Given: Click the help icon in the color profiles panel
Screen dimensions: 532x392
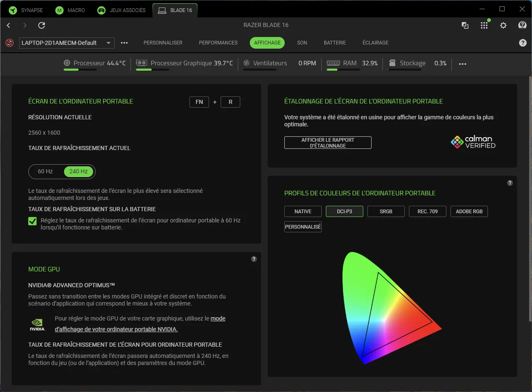Looking at the screenshot, I should [x=510, y=183].
